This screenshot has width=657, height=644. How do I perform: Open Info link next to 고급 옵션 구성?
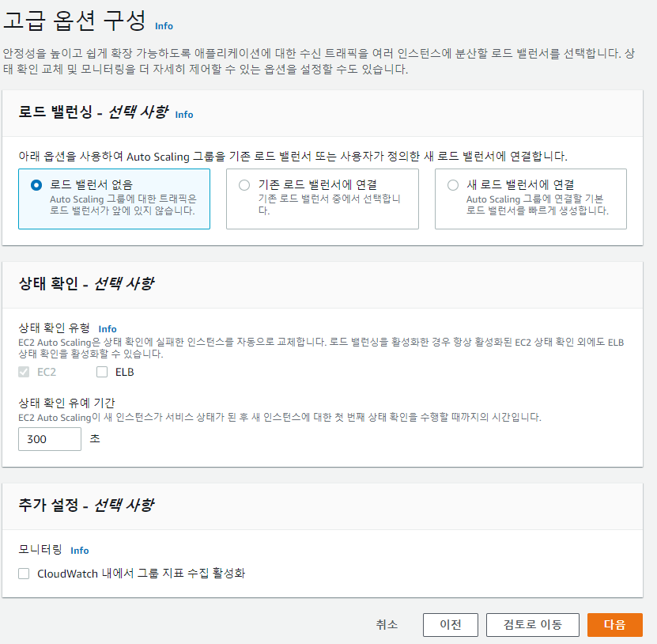point(164,26)
